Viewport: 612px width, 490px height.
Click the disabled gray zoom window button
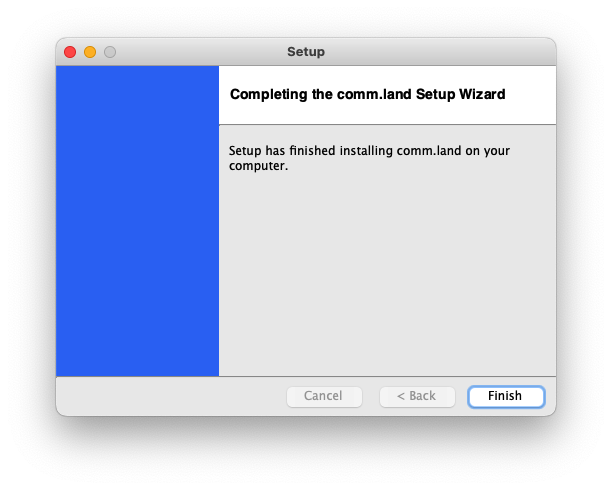pos(110,52)
